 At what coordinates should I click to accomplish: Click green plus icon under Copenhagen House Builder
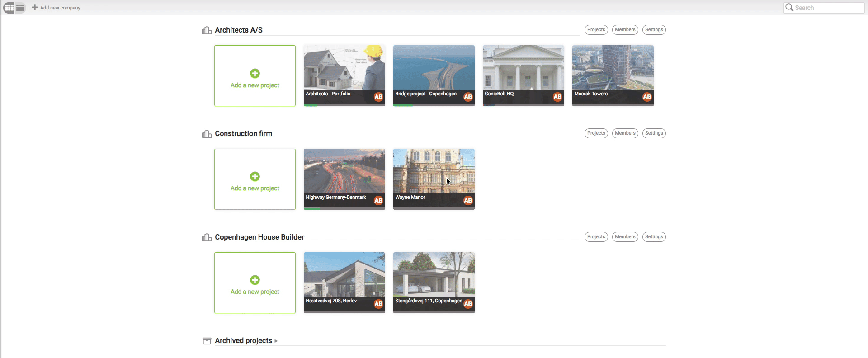255,280
